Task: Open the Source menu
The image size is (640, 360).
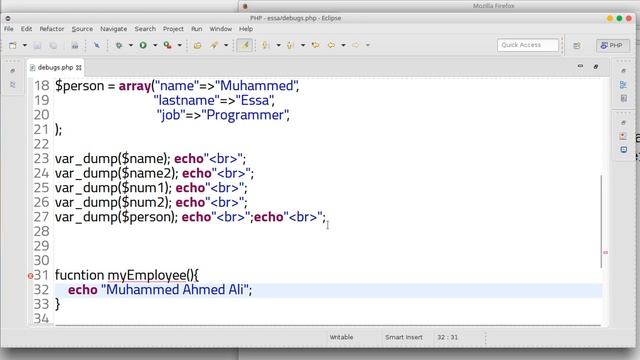Action: (82, 29)
